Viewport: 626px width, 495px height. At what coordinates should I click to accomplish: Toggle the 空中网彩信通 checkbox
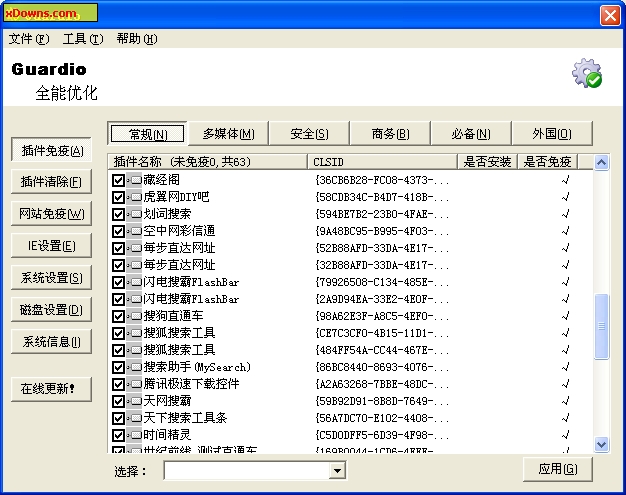[118, 231]
